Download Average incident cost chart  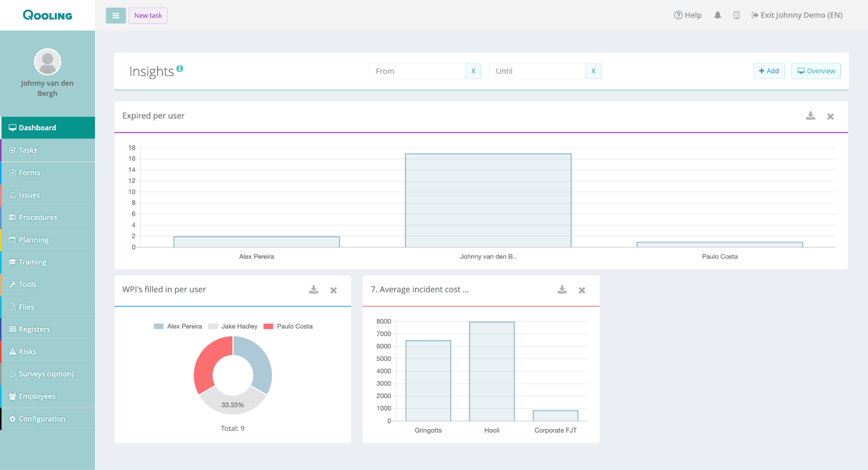coord(562,290)
